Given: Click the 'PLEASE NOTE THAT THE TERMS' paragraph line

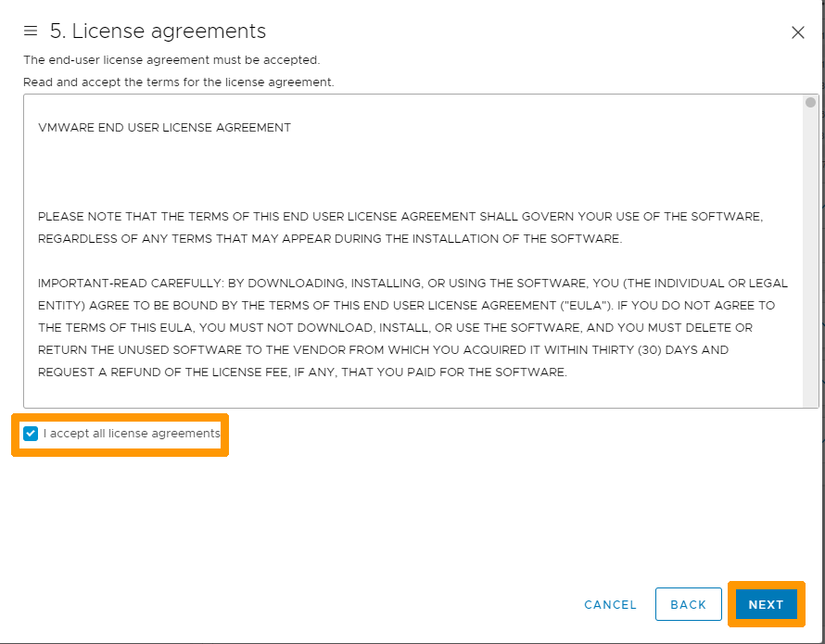Looking at the screenshot, I should [400, 217].
